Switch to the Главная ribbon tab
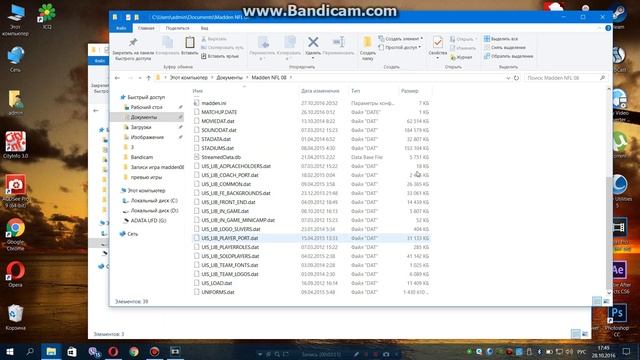The width and height of the screenshot is (640, 360). tap(146, 28)
